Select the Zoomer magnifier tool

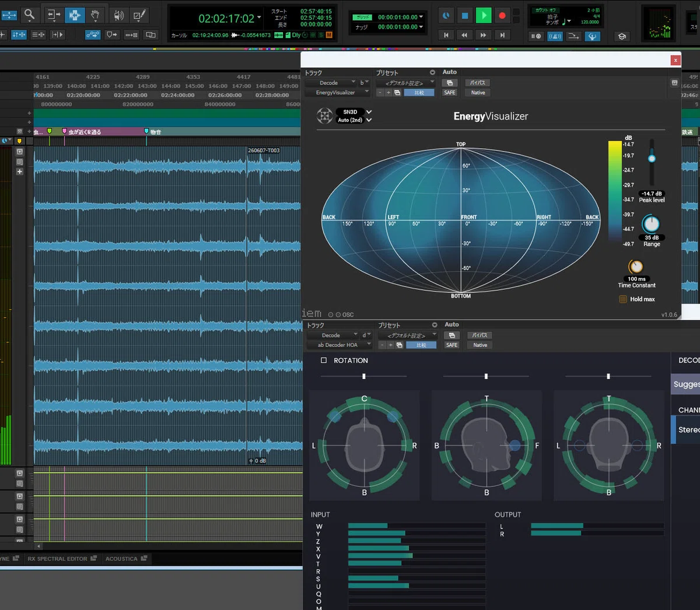click(29, 15)
